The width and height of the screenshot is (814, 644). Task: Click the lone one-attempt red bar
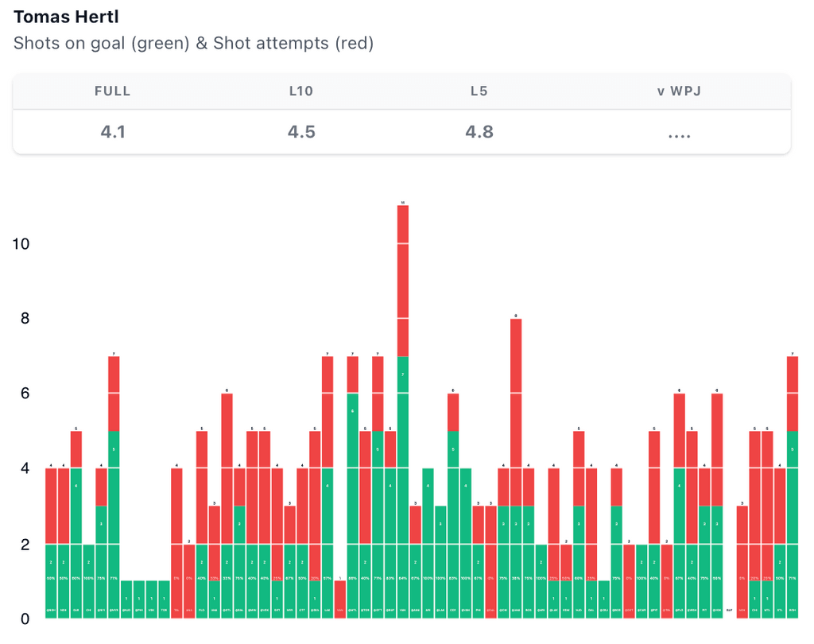(340, 599)
